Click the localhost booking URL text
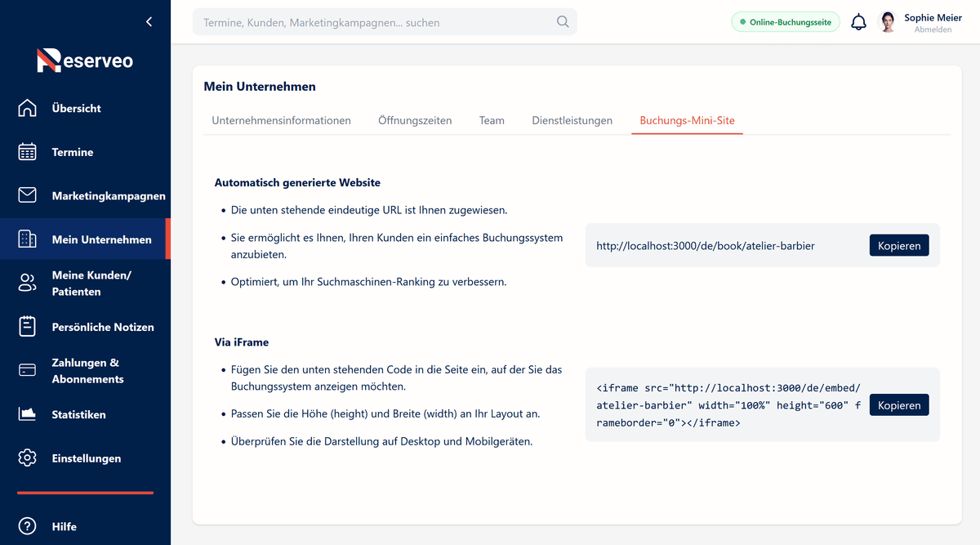 coord(706,245)
